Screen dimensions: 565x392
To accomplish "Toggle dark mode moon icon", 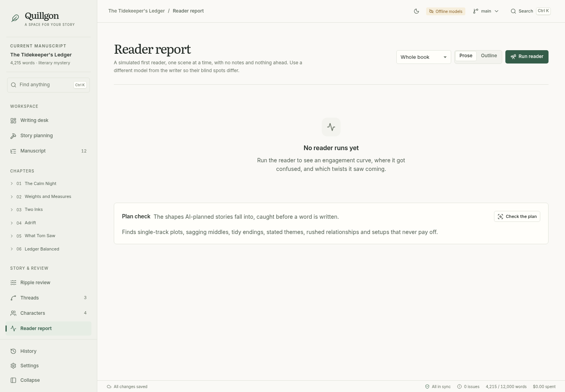I will coord(417,11).
